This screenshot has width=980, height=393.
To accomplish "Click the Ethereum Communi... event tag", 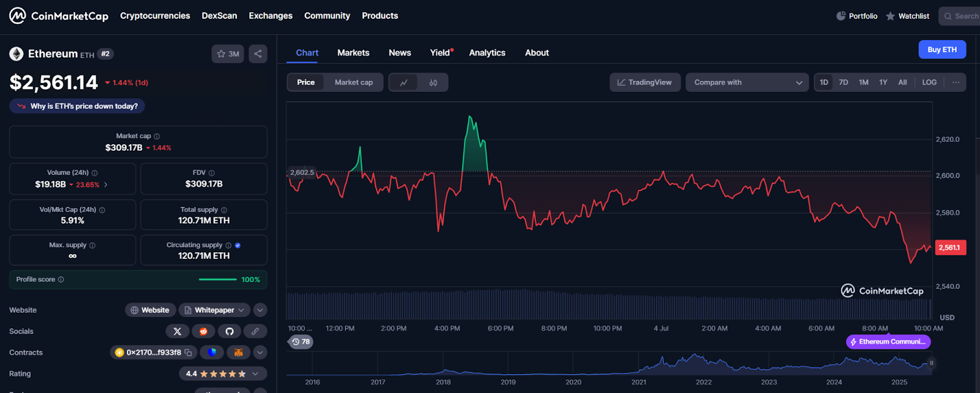I will tap(888, 342).
